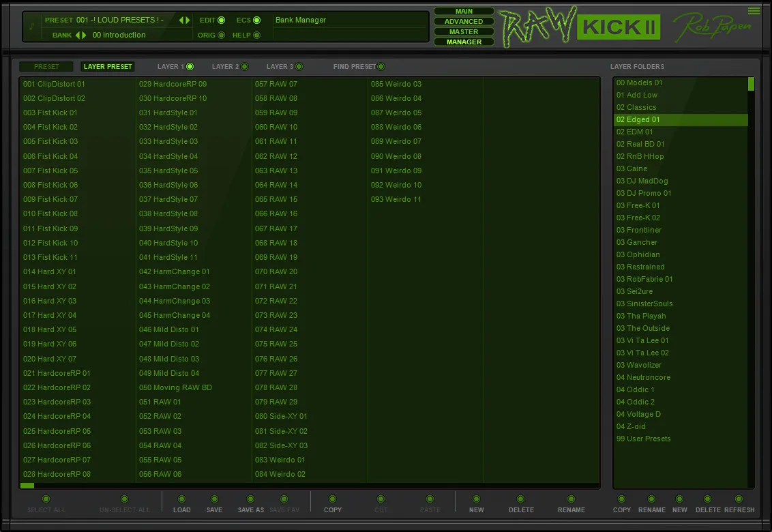
Task: Select preset 044 HarmChange 03
Action: click(194, 301)
